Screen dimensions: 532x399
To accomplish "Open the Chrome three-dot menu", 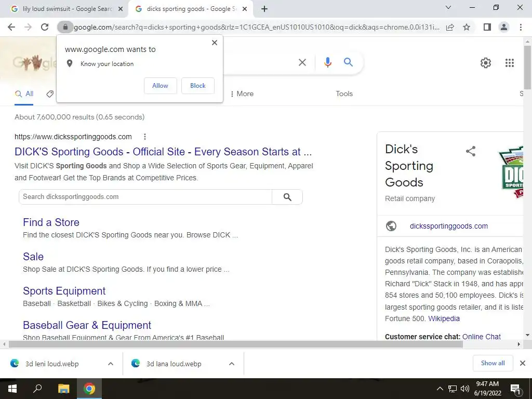I will [x=521, y=27].
